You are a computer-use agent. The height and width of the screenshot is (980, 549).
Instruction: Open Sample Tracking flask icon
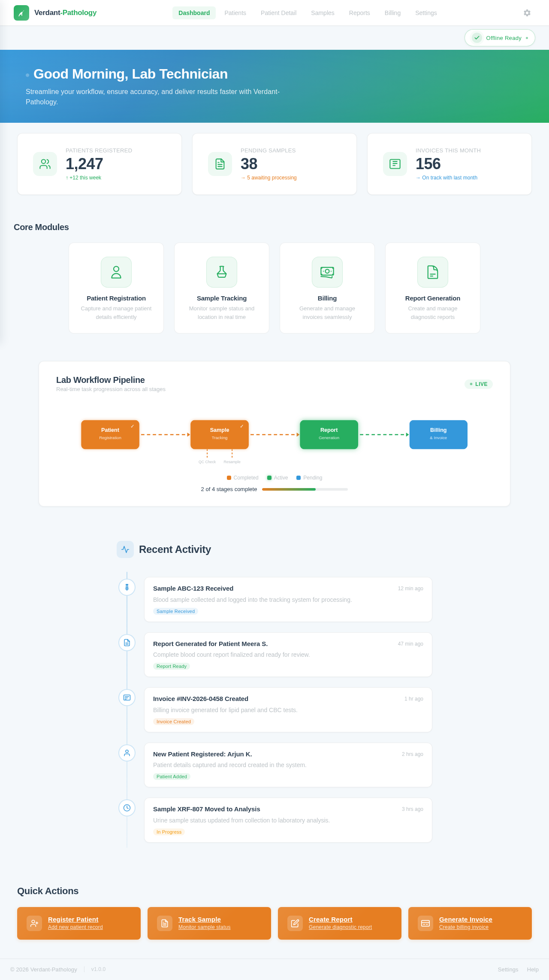222,272
